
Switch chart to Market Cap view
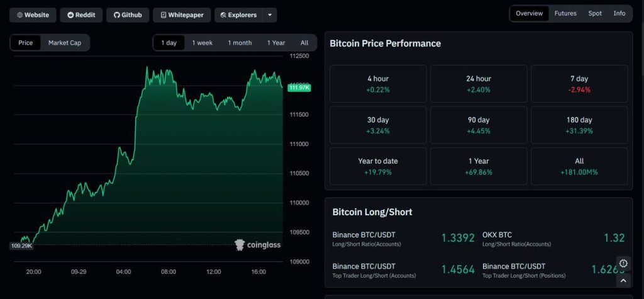pos(65,43)
